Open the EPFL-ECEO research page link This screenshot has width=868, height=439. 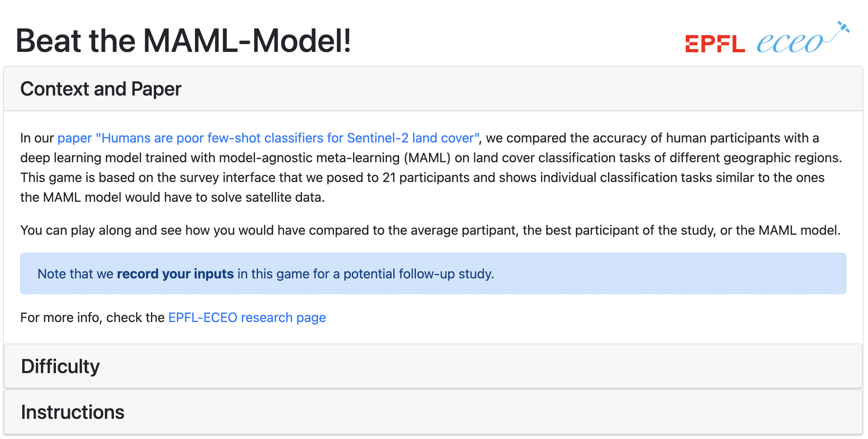[247, 318]
